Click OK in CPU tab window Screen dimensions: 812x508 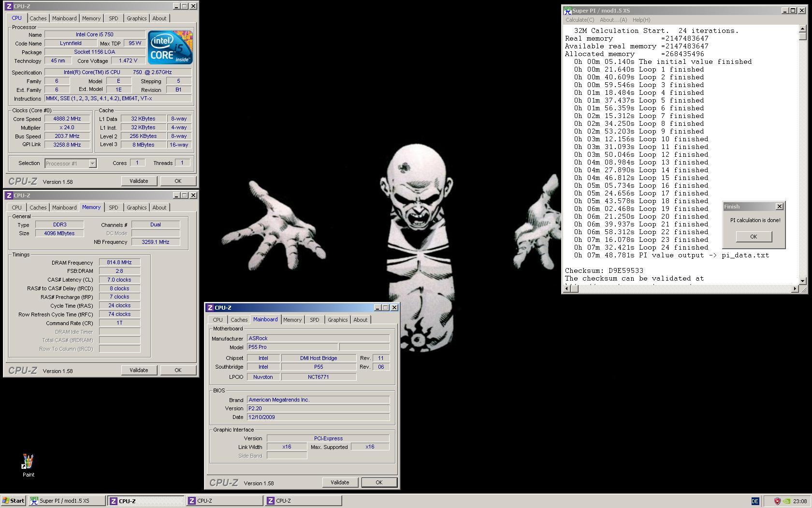[178, 181]
